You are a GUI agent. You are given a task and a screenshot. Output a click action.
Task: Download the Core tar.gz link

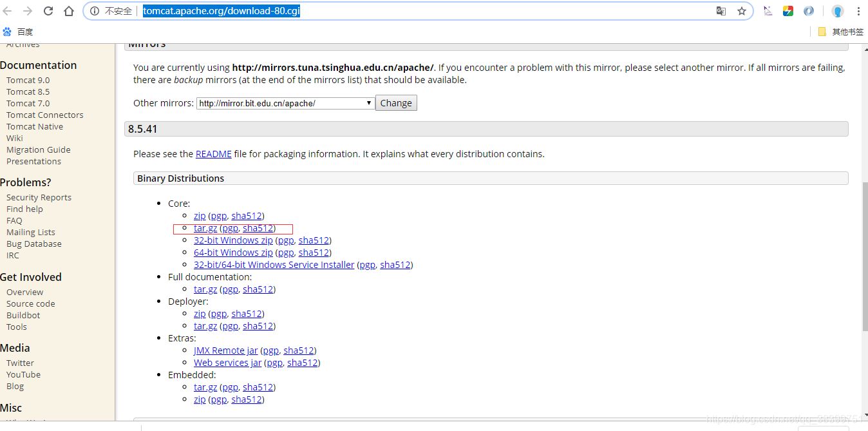pyautogui.click(x=205, y=228)
